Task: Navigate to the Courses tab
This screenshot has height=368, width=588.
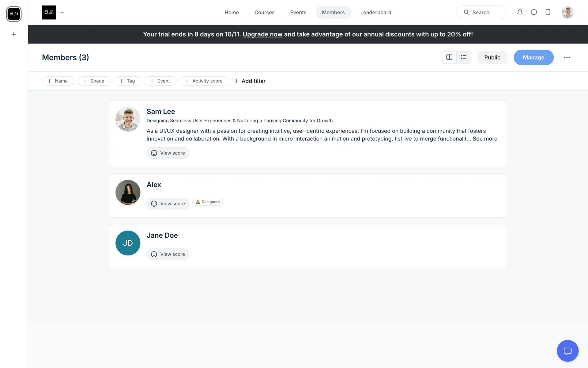Action: pyautogui.click(x=264, y=13)
